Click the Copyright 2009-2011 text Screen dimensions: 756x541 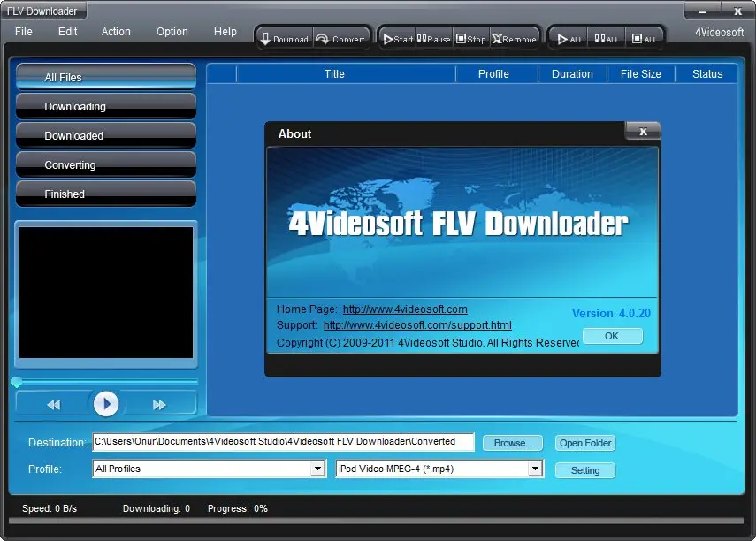tap(428, 343)
